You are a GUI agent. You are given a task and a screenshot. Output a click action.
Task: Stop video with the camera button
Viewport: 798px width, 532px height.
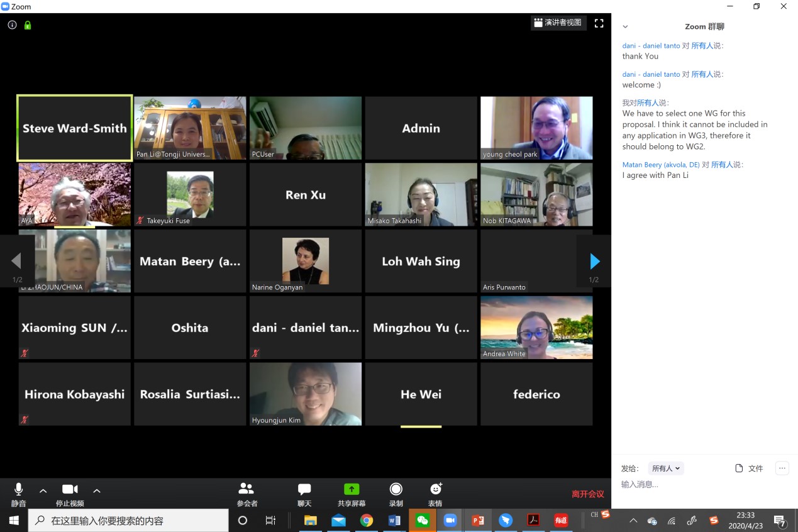coord(70,489)
